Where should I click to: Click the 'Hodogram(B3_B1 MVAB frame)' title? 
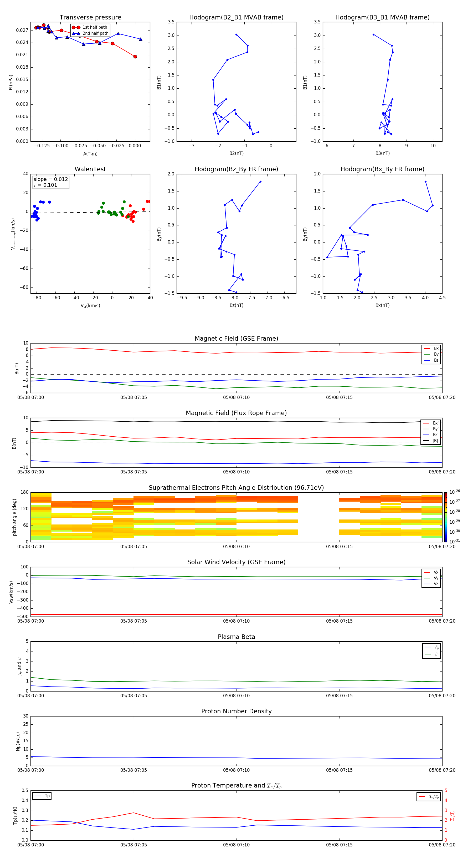pyautogui.click(x=382, y=17)
